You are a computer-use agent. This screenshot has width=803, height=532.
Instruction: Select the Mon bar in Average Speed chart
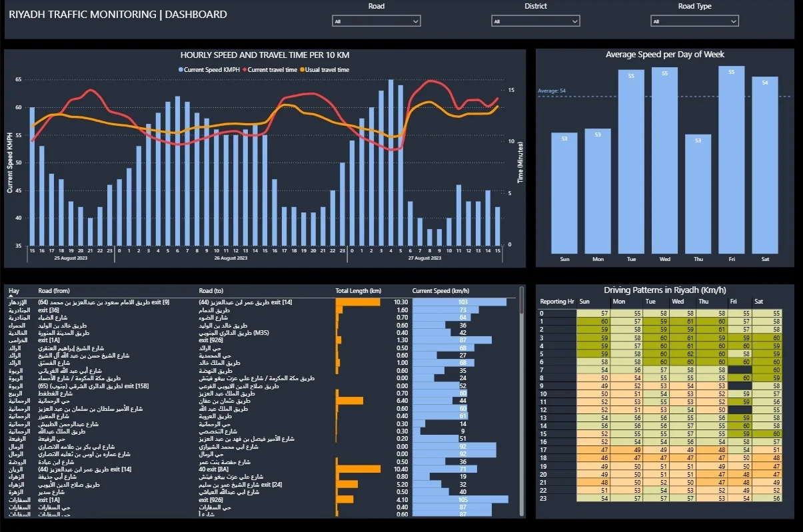coord(598,190)
